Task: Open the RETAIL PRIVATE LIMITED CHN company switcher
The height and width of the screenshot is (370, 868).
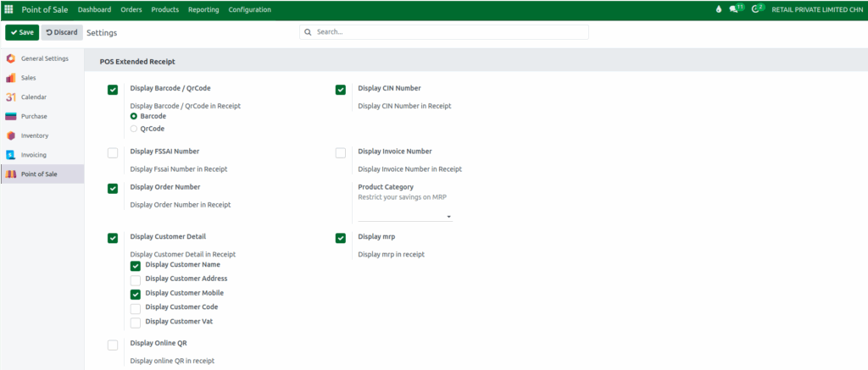Action: point(817,9)
